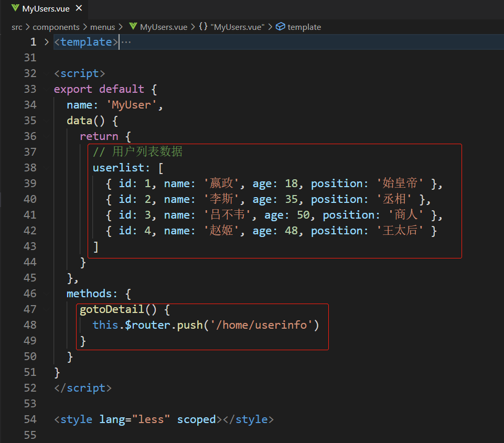Open the "MyUsers.vue" symbol breadcrumb
Image resolution: width=504 pixels, height=443 pixels.
(237, 27)
